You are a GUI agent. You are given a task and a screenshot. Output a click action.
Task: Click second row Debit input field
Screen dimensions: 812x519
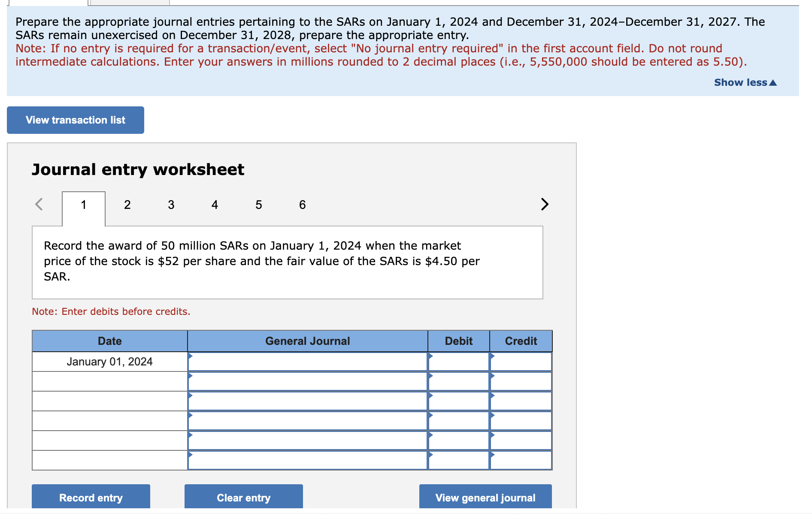(x=459, y=381)
